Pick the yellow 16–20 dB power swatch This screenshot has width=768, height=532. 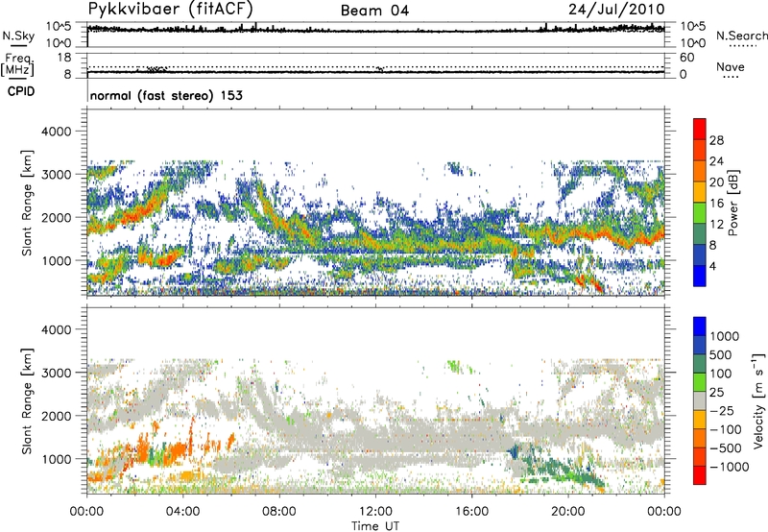click(700, 192)
